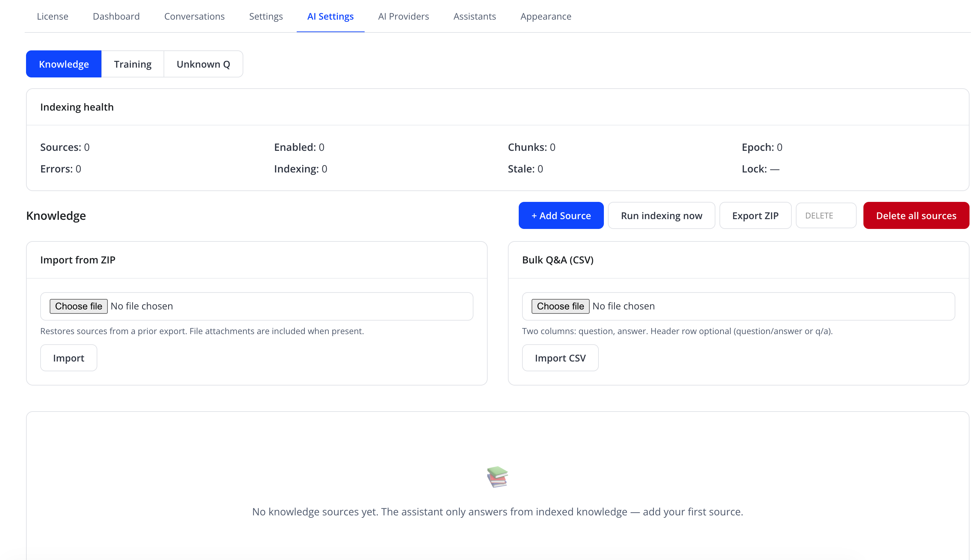This screenshot has width=980, height=560.
Task: Click the 'Restores sources from a prior export' hint
Action: point(202,331)
